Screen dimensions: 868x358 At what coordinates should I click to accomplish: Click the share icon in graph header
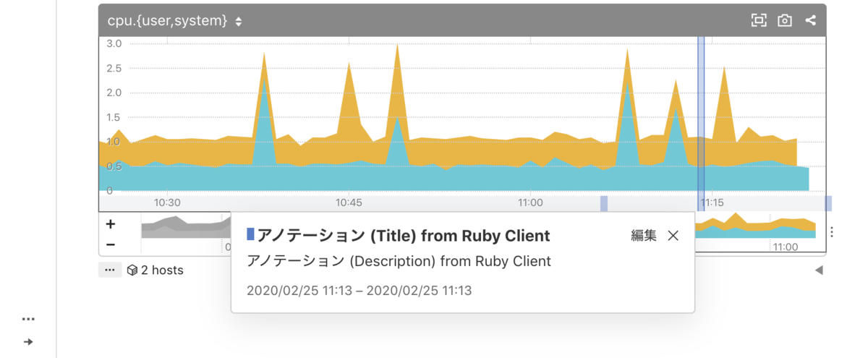[x=811, y=20]
